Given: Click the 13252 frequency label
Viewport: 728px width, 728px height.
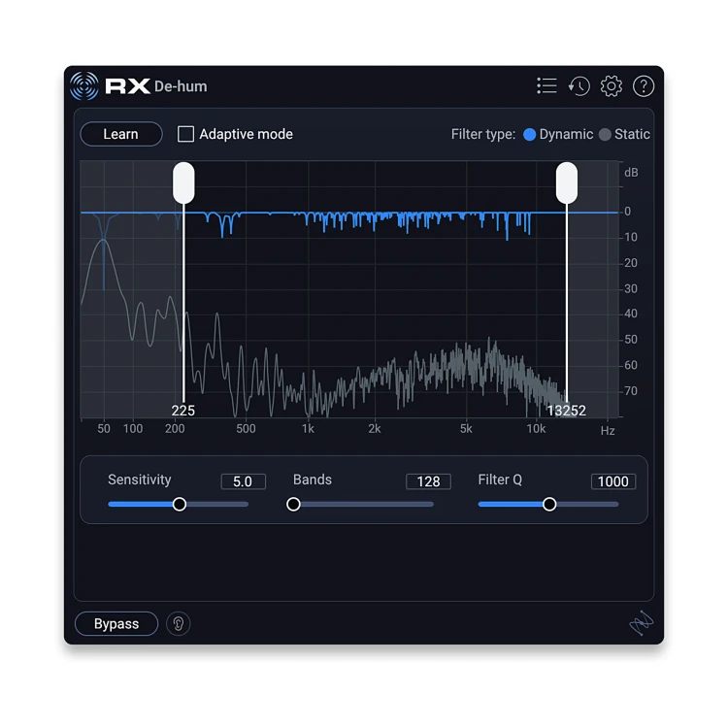Looking at the screenshot, I should coord(567,411).
